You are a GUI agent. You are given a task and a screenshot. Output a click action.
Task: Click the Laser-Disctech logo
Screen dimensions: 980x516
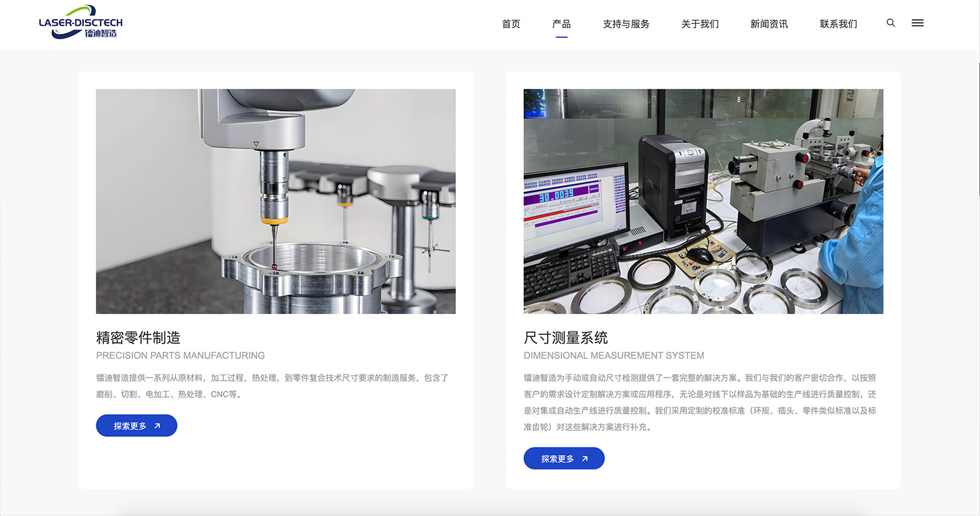[x=81, y=23]
